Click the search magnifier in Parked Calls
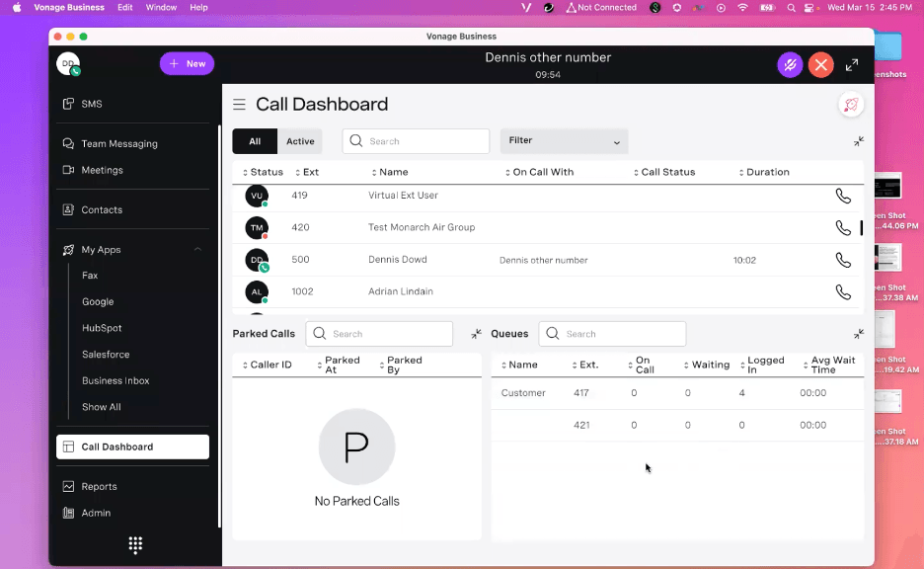The image size is (924, 569). click(x=318, y=334)
